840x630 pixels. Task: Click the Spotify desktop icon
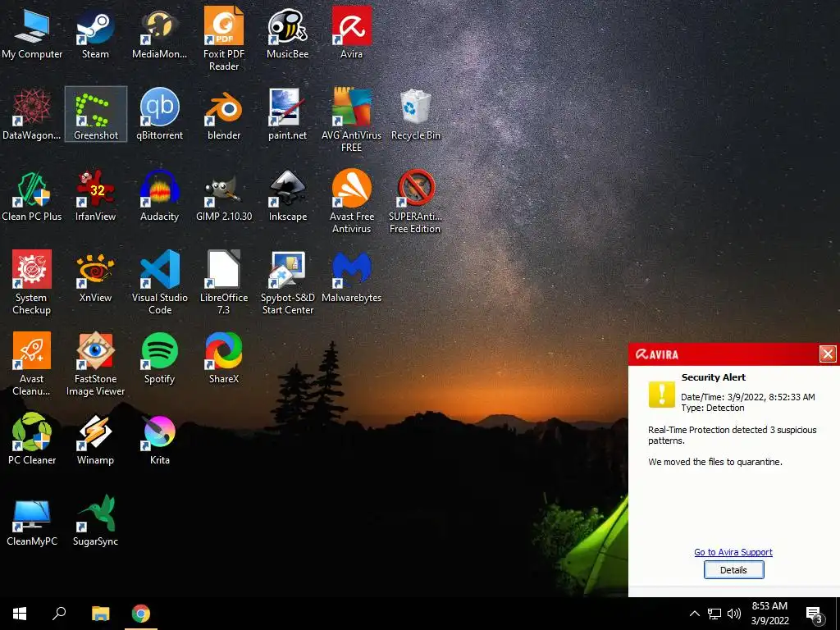[x=160, y=358]
